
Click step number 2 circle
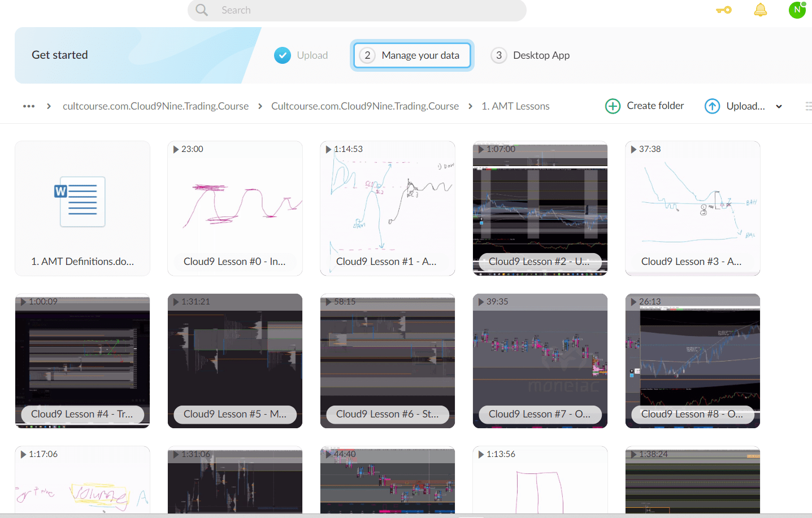coord(367,55)
